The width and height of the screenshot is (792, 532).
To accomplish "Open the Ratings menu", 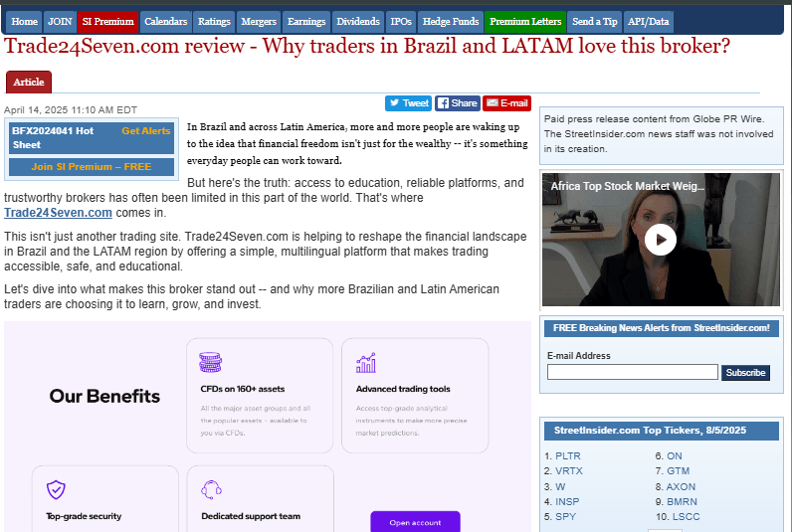I will pyautogui.click(x=214, y=22).
